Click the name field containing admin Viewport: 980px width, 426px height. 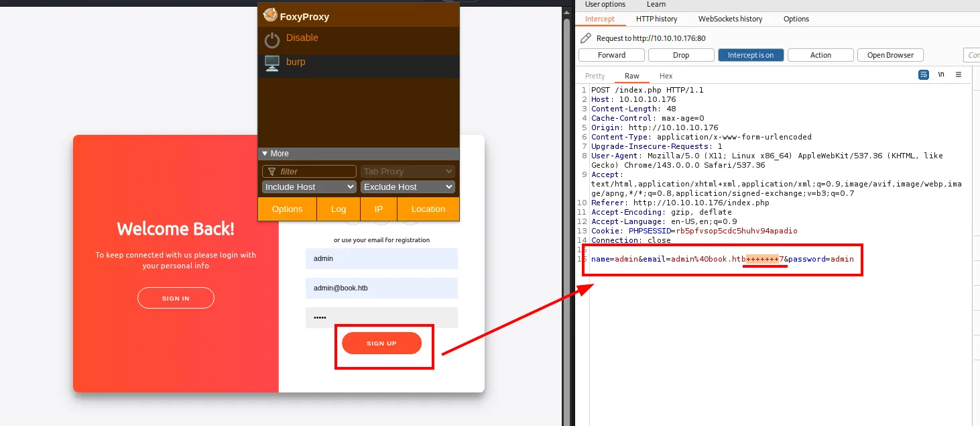pos(381,258)
